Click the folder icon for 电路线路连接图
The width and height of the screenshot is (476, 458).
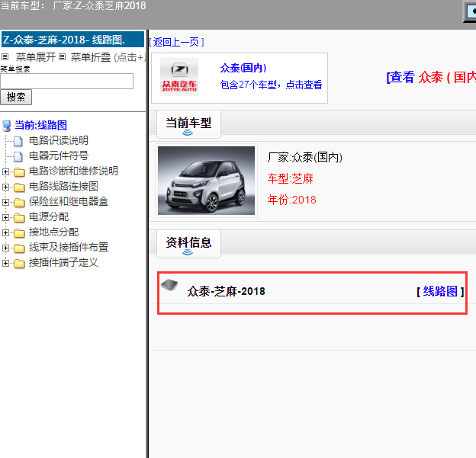[x=19, y=187]
